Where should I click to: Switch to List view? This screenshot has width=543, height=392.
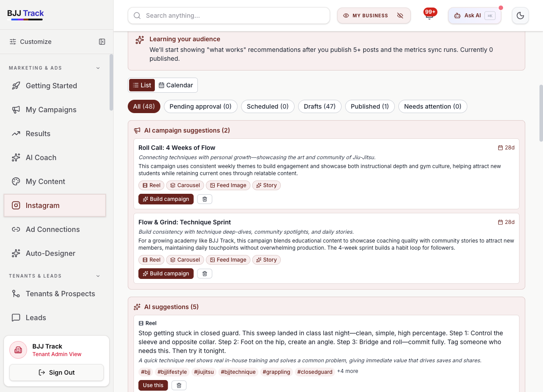[x=142, y=85]
